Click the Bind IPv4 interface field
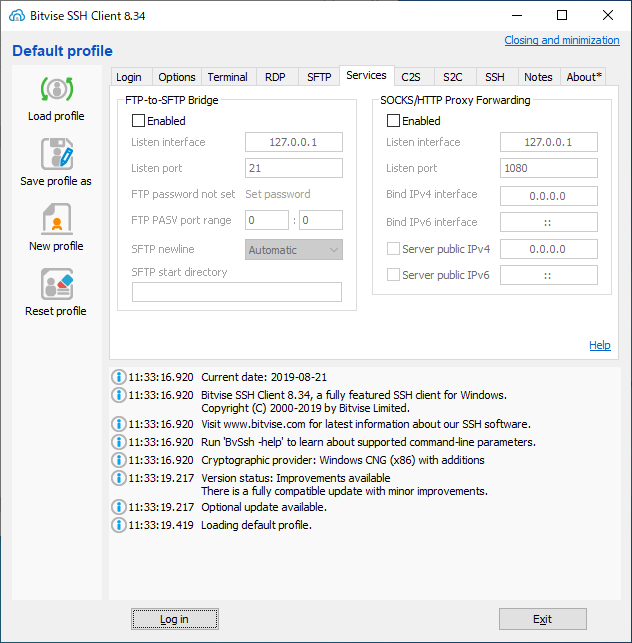 pos(549,196)
